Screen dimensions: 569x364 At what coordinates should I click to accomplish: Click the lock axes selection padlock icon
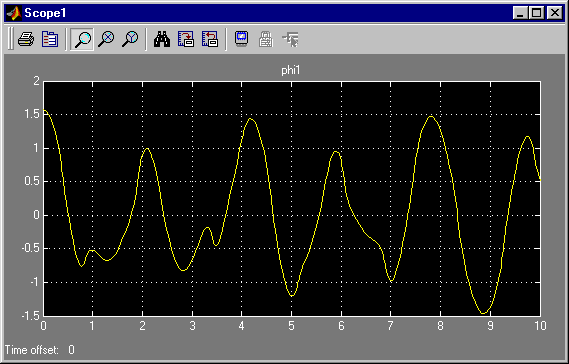click(x=266, y=39)
